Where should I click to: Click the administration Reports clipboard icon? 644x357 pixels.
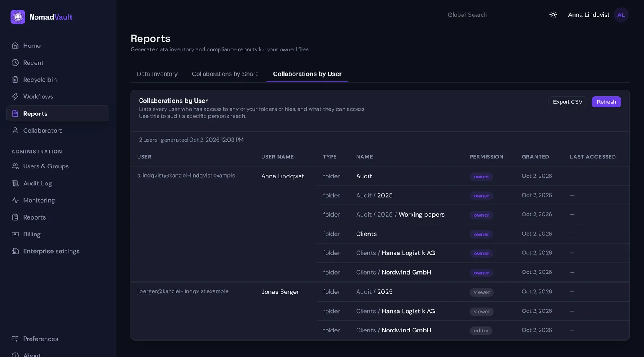(x=15, y=217)
